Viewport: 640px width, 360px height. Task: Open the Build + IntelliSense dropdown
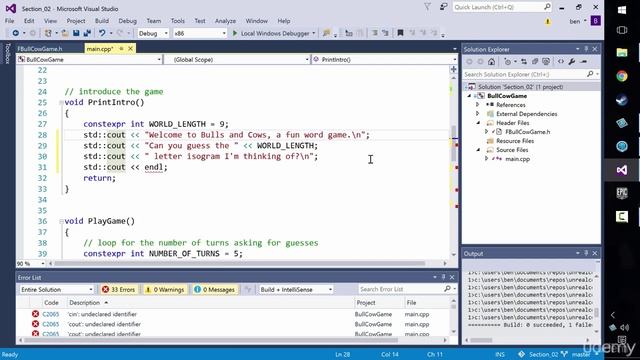296,289
